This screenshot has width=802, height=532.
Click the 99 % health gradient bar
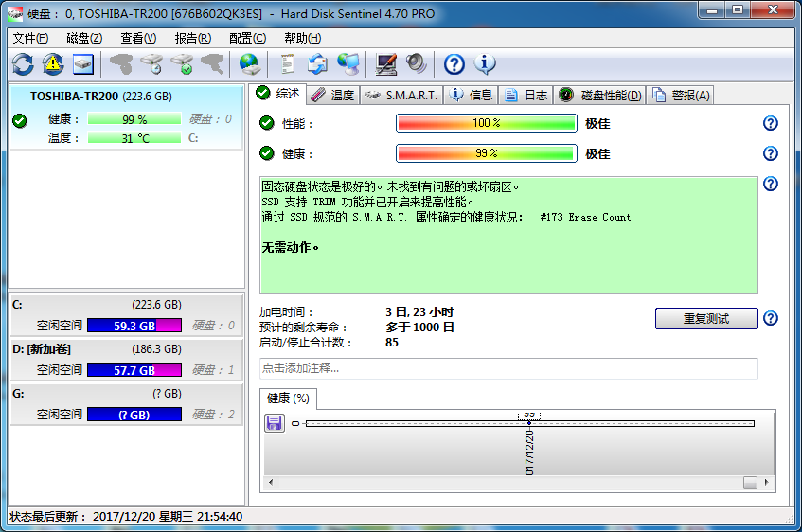[x=487, y=153]
